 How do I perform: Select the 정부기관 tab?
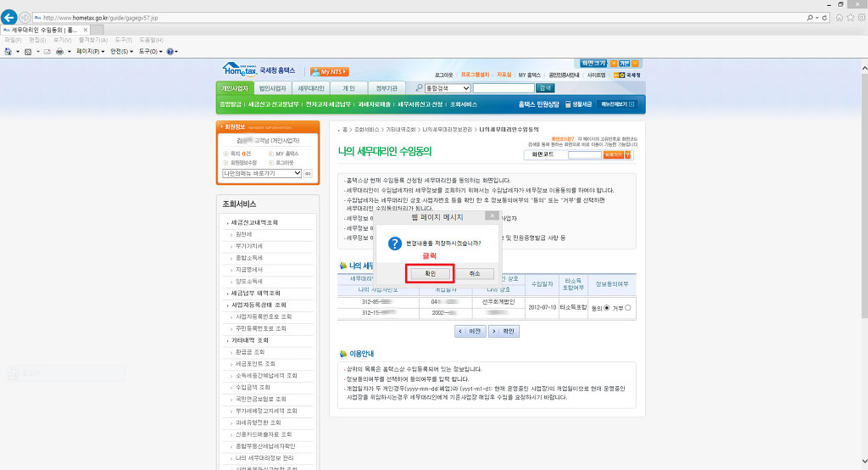387,88
